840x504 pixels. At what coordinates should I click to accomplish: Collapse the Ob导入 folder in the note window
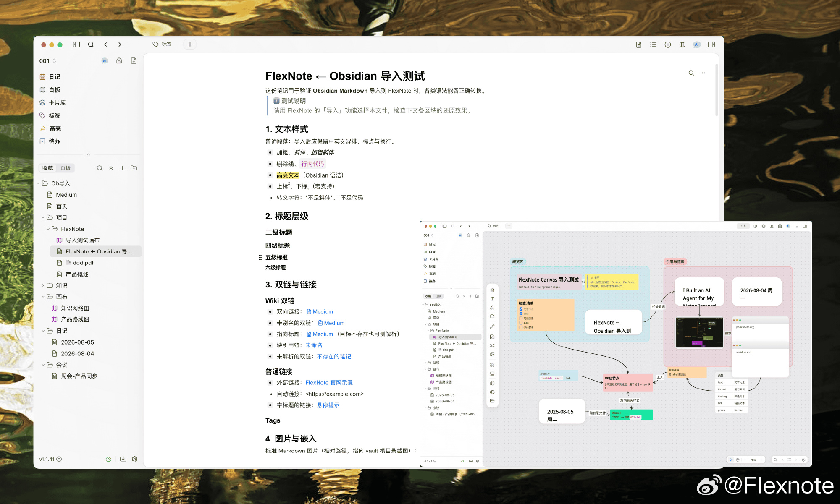click(39, 183)
